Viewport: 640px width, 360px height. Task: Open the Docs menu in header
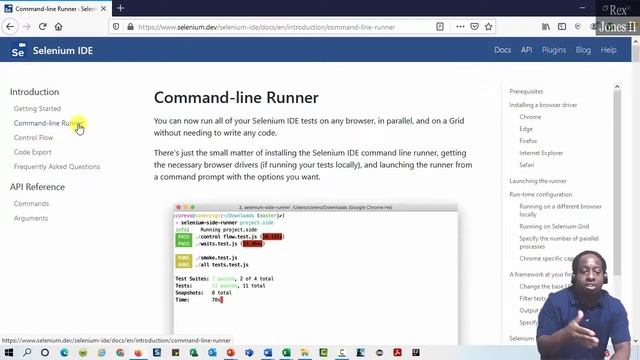502,50
